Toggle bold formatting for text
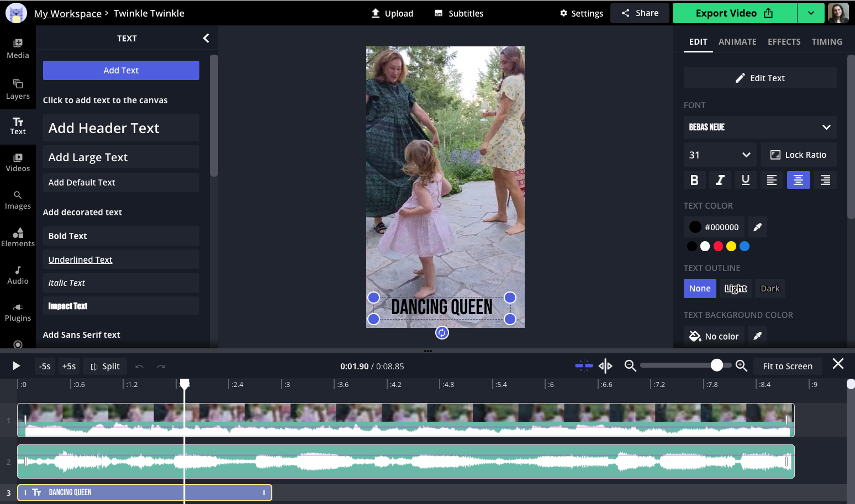Image resolution: width=855 pixels, height=504 pixels. click(x=694, y=180)
